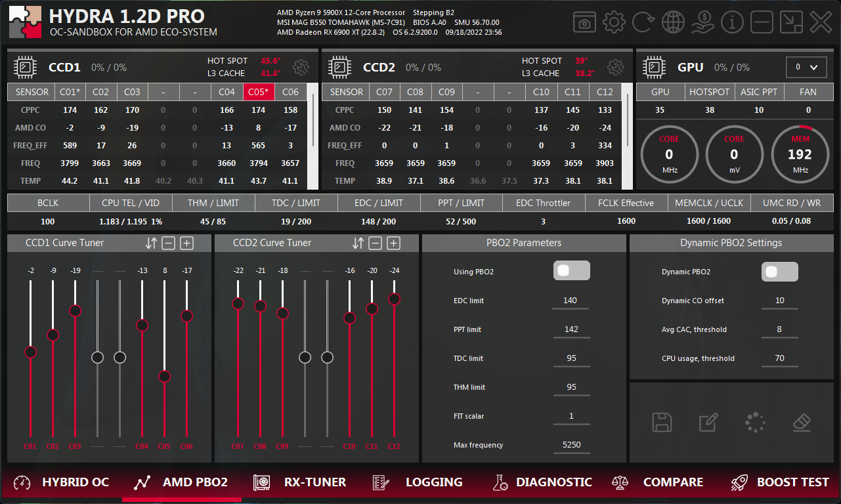Viewport: 841px width, 504px height.
Task: Click the eraser icon to clear settings
Action: point(802,422)
